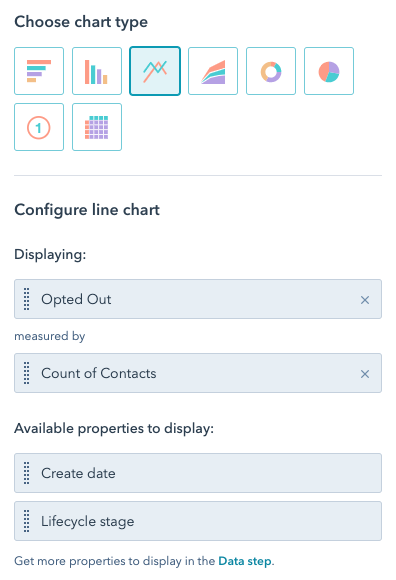The image size is (396, 580).
Task: Choose the vertical column chart type
Action: point(97,71)
